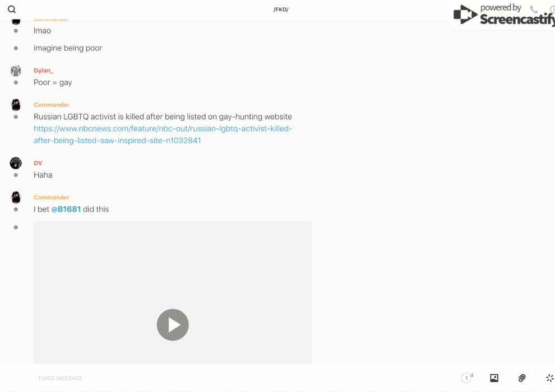The width and height of the screenshot is (555, 392).
Task: Play the video attachment
Action: 173,325
